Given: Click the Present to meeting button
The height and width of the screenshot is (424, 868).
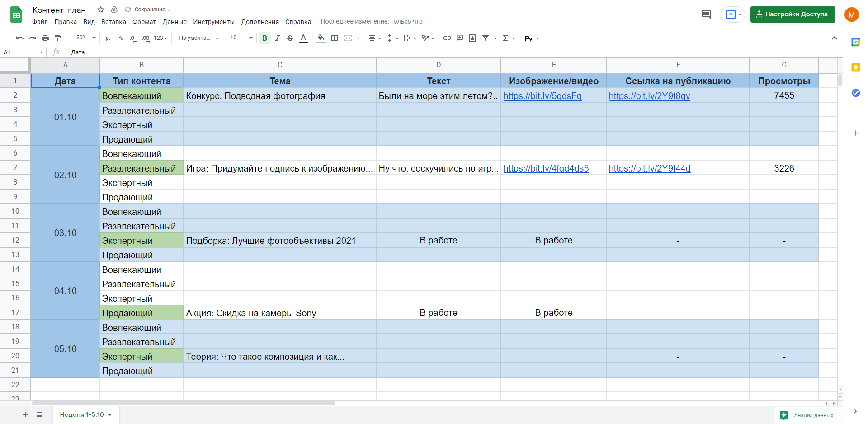Looking at the screenshot, I should (733, 14).
